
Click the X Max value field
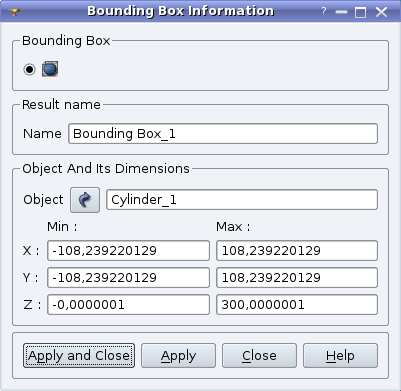297,250
